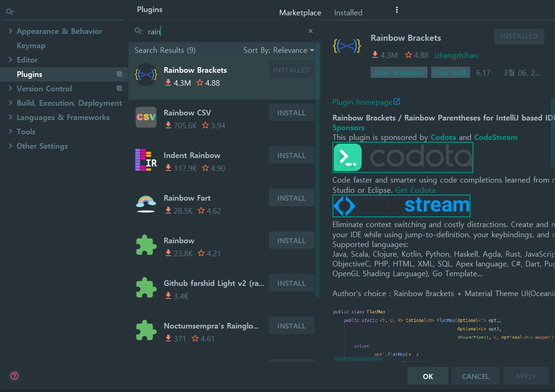The width and height of the screenshot is (555, 392).
Task: Expand Appearance & Behavior settings
Action: point(10,31)
